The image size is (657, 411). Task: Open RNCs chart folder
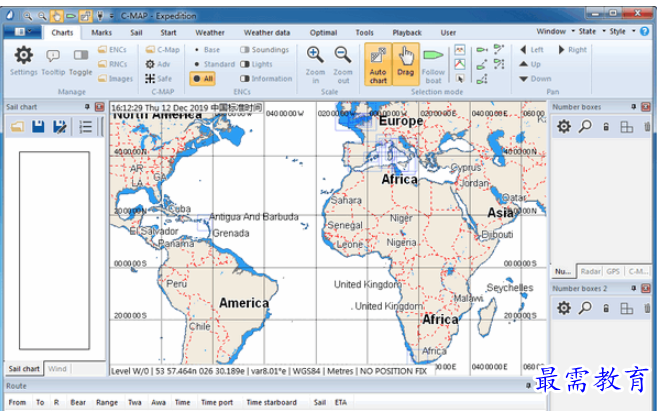[112, 64]
